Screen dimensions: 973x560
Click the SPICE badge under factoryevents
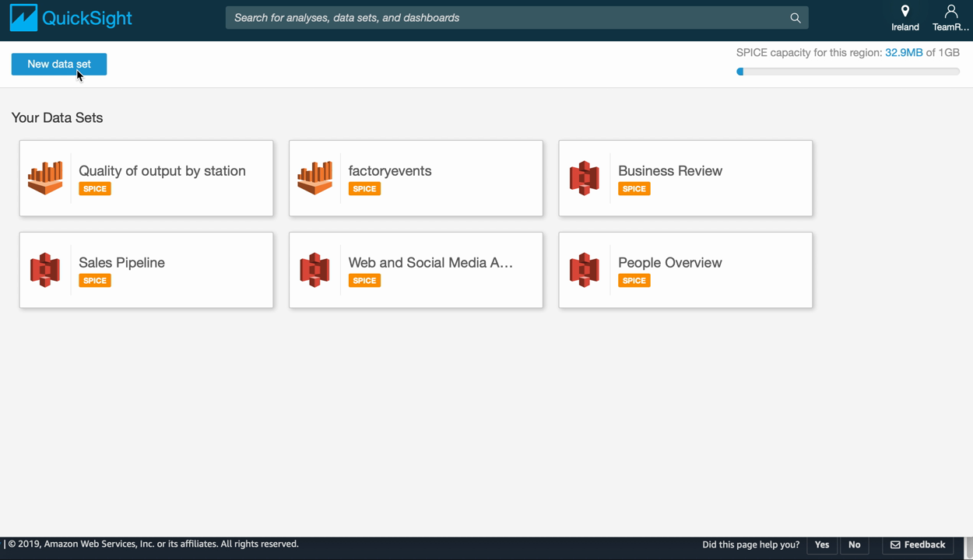click(364, 189)
